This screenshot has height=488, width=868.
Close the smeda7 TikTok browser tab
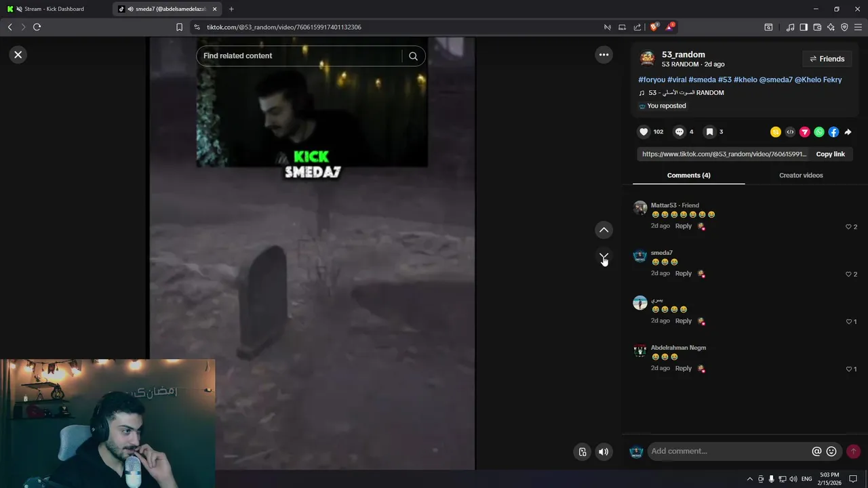coord(214,9)
